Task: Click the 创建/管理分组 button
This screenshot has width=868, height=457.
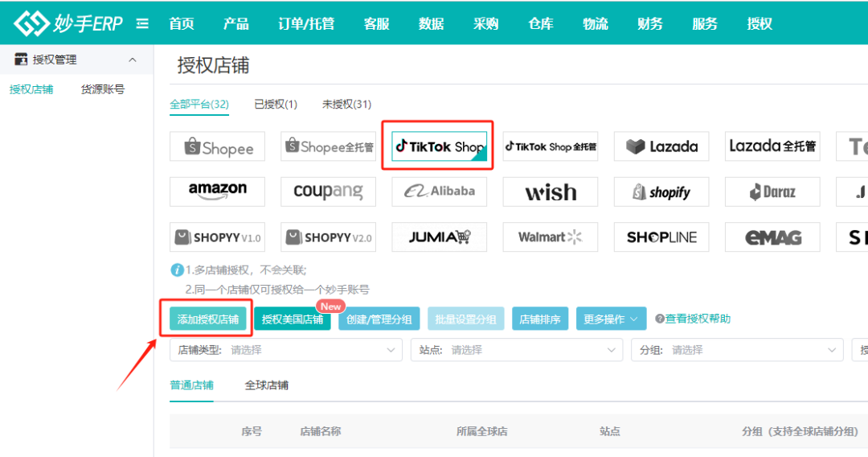Action: tap(379, 319)
